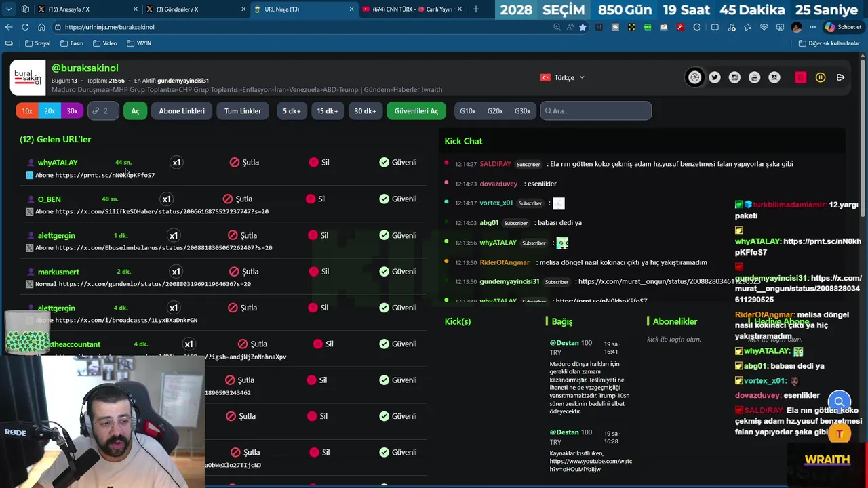Click the Abone Linkleri button
Screen dimensions: 868x488
pos(182,110)
